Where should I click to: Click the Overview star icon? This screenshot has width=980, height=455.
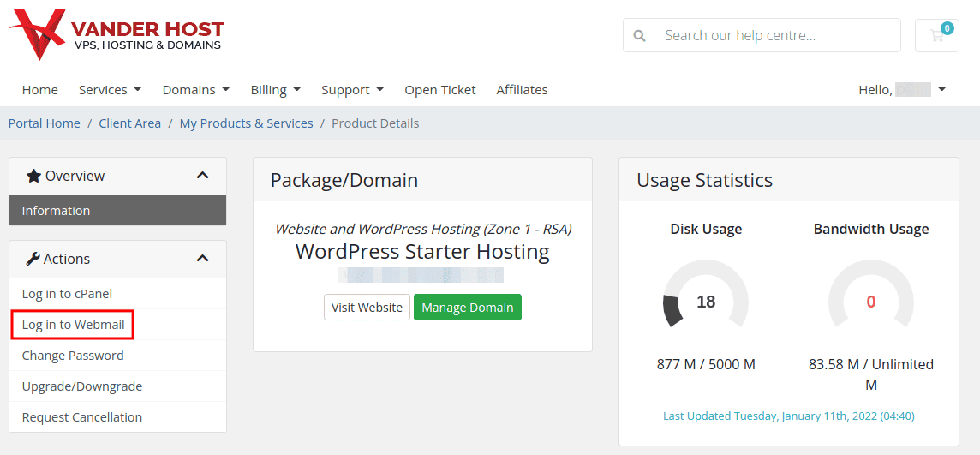click(x=33, y=177)
